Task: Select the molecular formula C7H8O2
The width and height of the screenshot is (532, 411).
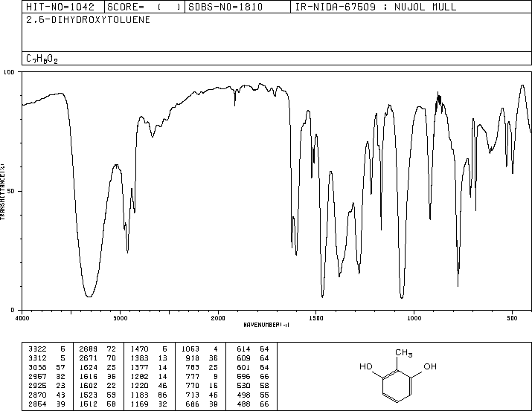Action: [x=42, y=59]
